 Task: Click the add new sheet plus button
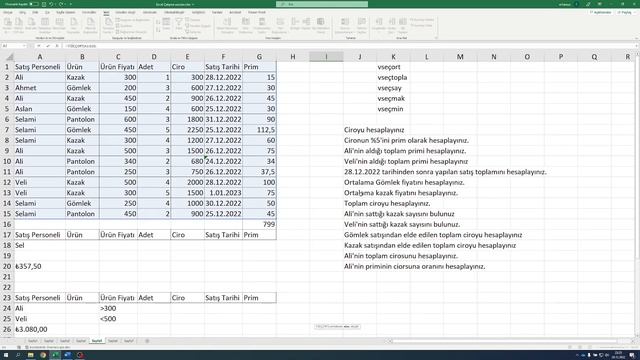tap(147, 341)
